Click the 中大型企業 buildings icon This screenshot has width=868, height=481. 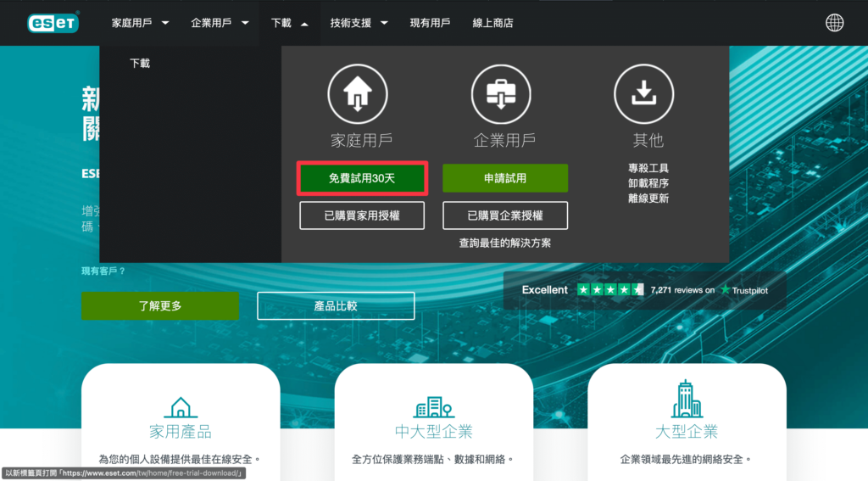pos(433,407)
